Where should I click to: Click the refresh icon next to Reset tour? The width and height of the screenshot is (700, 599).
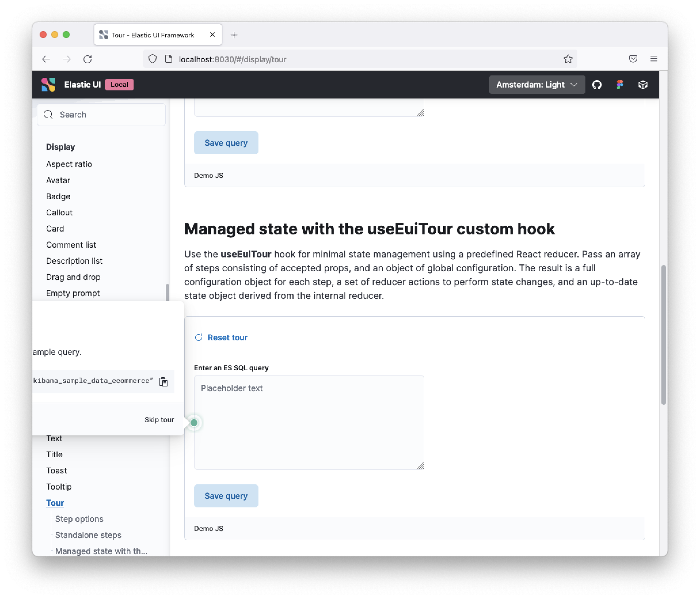(x=198, y=337)
